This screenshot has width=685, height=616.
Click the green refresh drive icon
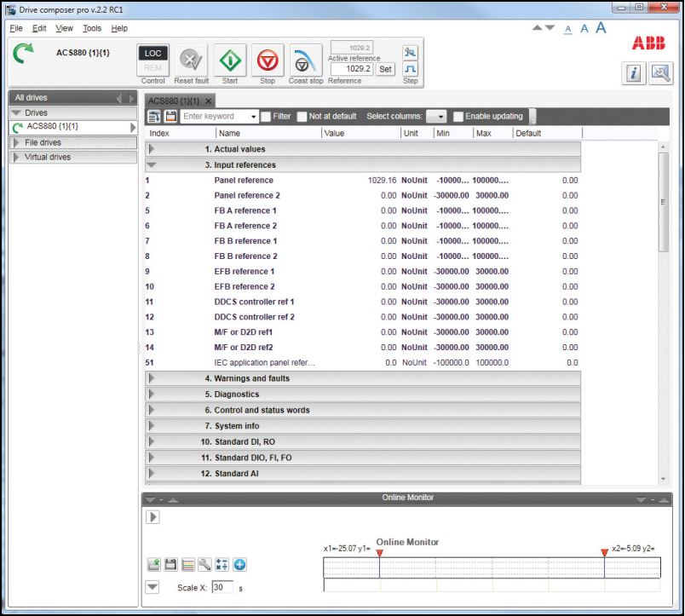23,54
